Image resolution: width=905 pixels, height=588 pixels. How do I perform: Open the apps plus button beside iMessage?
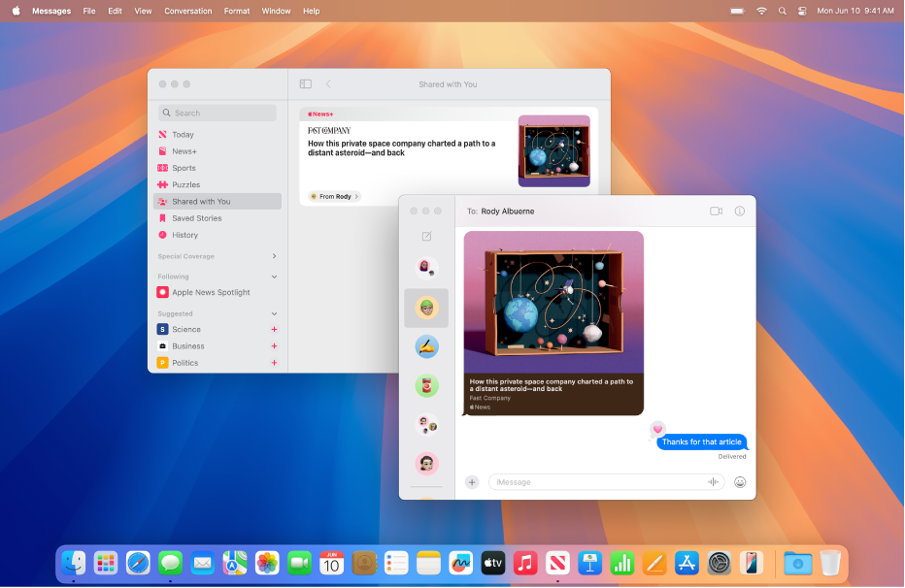click(x=472, y=482)
